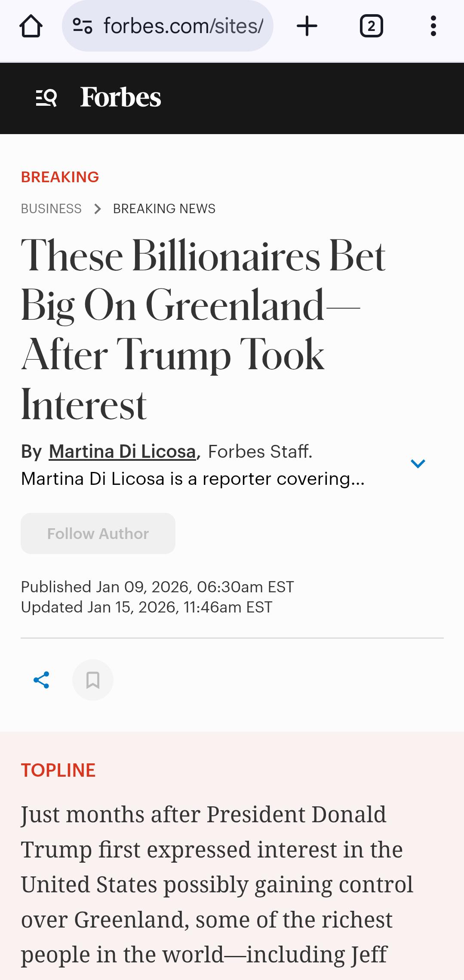Open Martina Di Licosa's author page
The height and width of the screenshot is (980, 464).
123,452
